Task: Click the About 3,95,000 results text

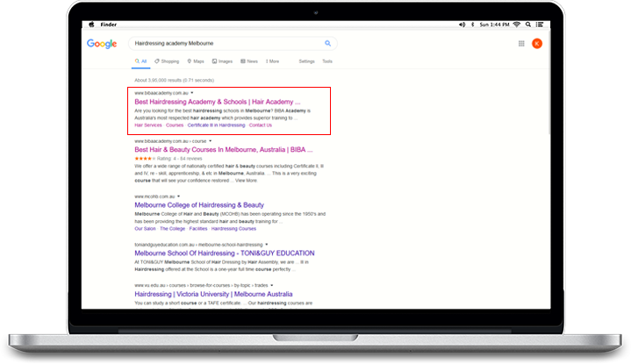Action: (x=175, y=80)
